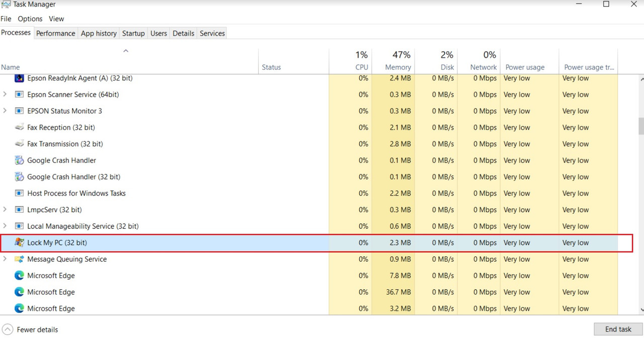
Task: Click the 2.8 MB memory value
Action: [400, 144]
